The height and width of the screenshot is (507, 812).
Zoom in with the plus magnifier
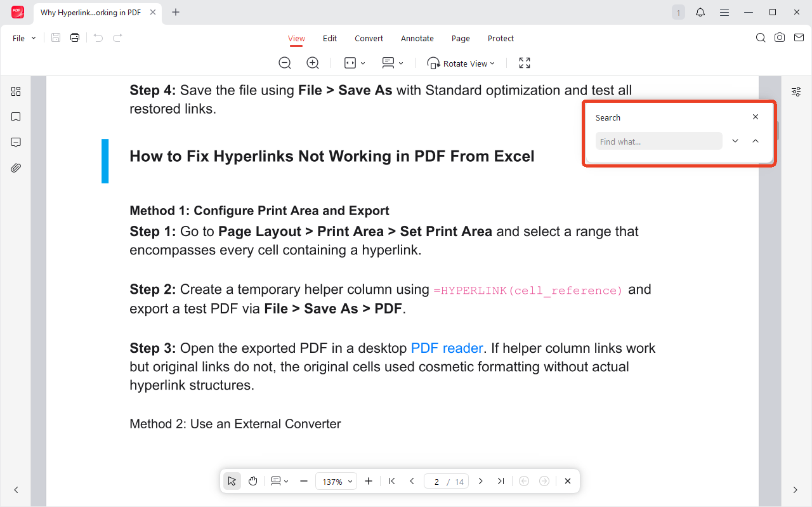click(313, 63)
